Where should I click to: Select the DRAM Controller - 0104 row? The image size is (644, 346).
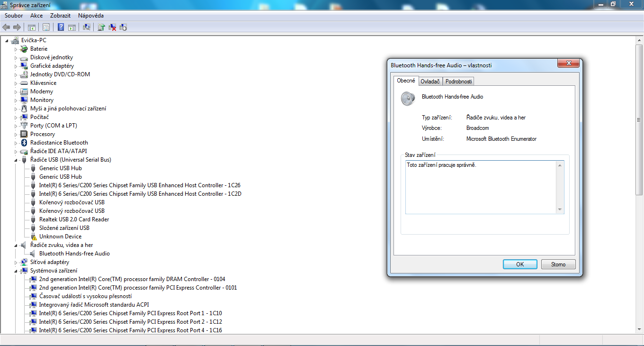(x=132, y=279)
